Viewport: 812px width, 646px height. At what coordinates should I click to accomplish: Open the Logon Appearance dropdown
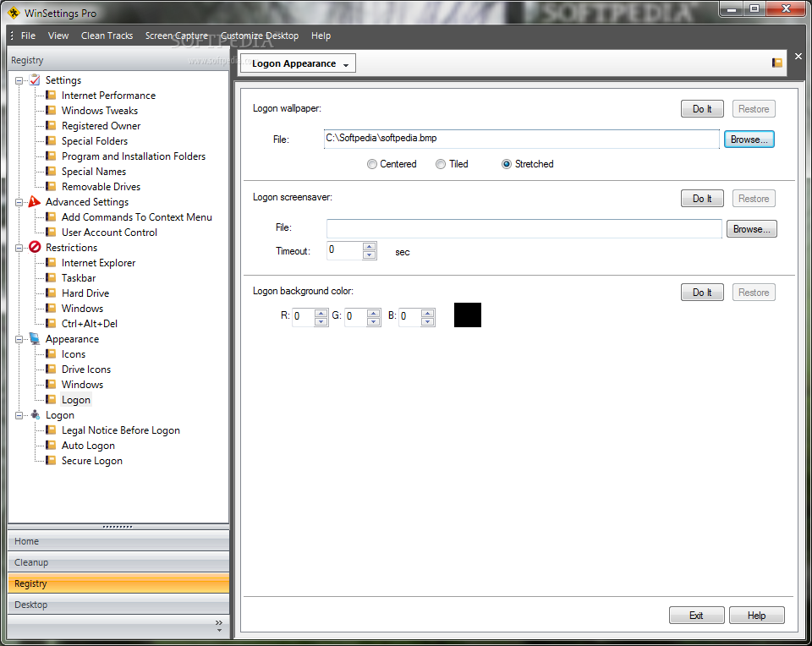coord(299,63)
